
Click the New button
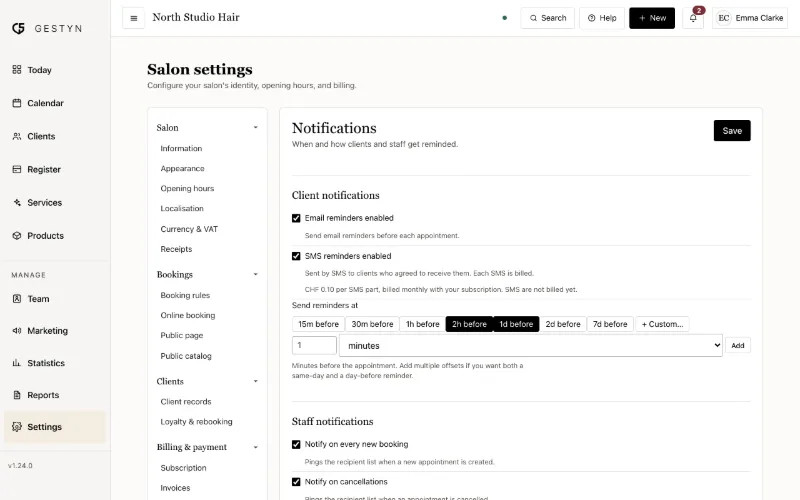coord(652,18)
